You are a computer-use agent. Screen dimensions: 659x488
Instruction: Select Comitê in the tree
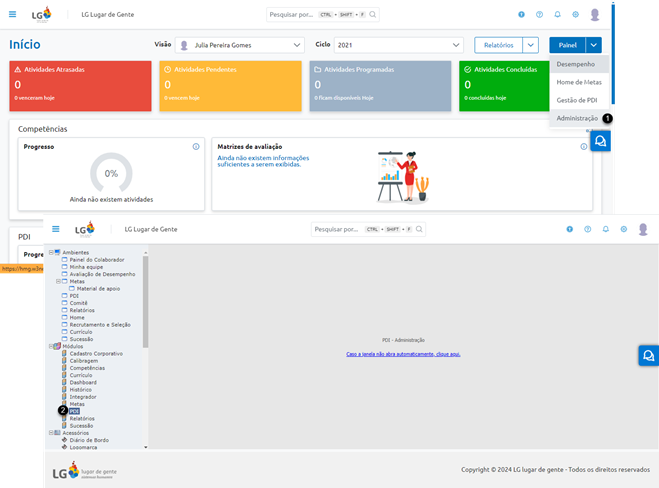(x=79, y=303)
